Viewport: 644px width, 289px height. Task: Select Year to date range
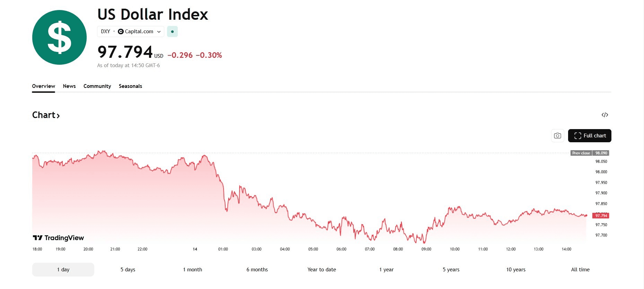(x=322, y=270)
